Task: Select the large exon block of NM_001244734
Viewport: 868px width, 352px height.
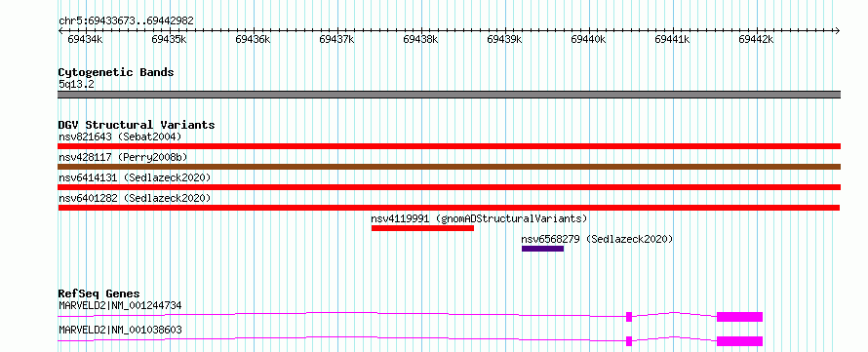Action: point(739,317)
